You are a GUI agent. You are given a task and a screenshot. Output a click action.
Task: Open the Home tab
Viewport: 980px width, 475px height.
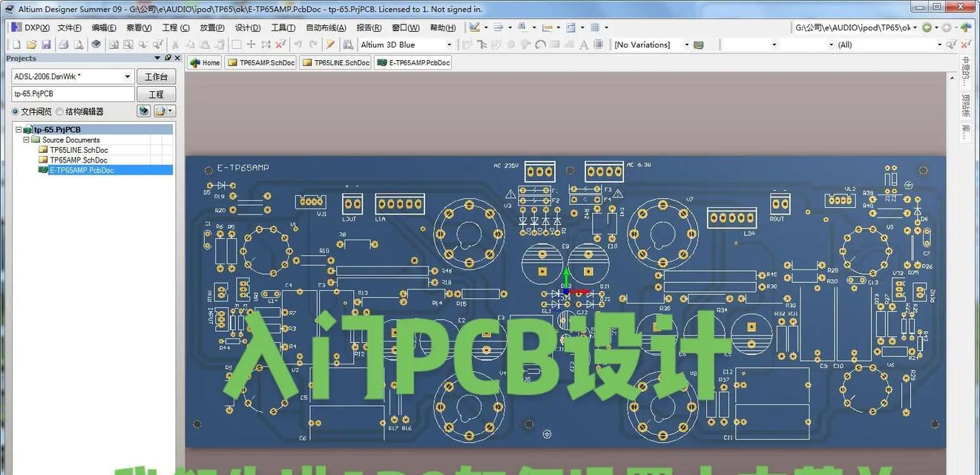205,62
